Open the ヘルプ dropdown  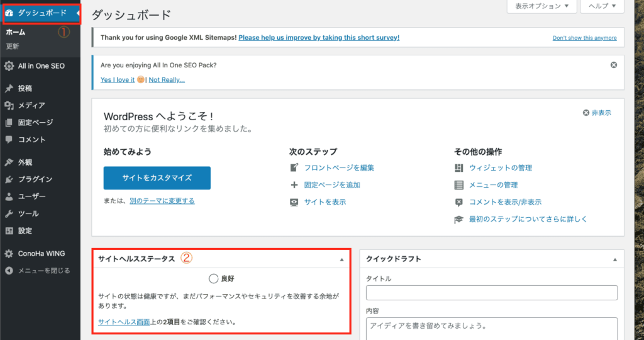pos(602,6)
